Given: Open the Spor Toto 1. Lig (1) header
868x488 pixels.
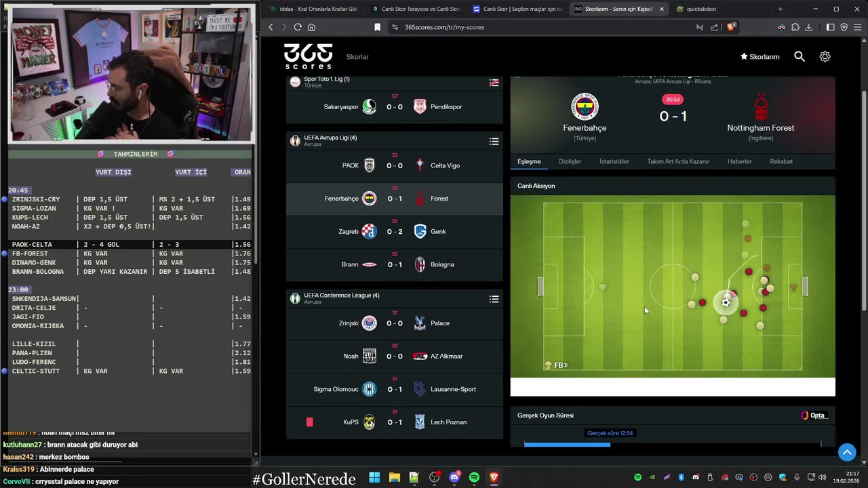Looking at the screenshot, I should tap(395, 82).
